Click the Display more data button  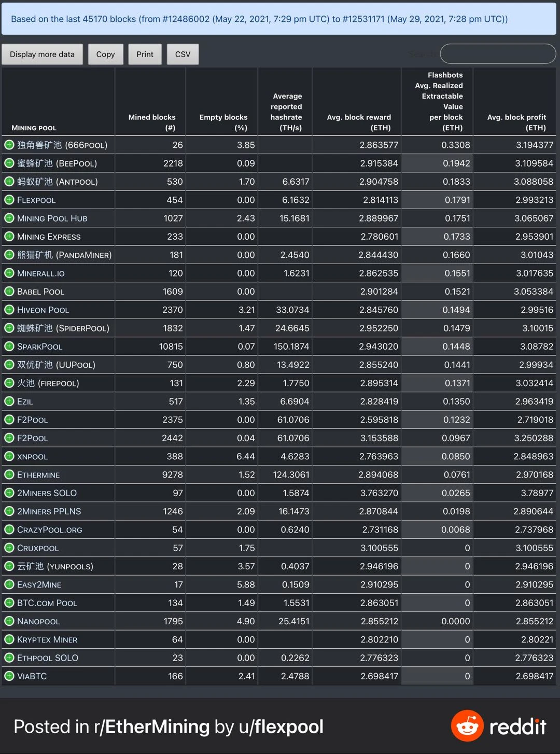42,54
